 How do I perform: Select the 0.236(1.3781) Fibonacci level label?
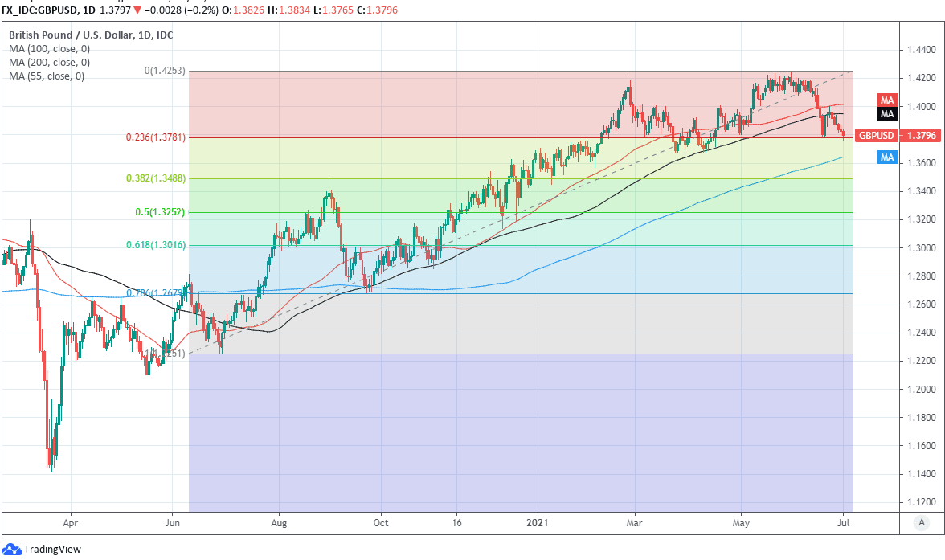point(156,137)
